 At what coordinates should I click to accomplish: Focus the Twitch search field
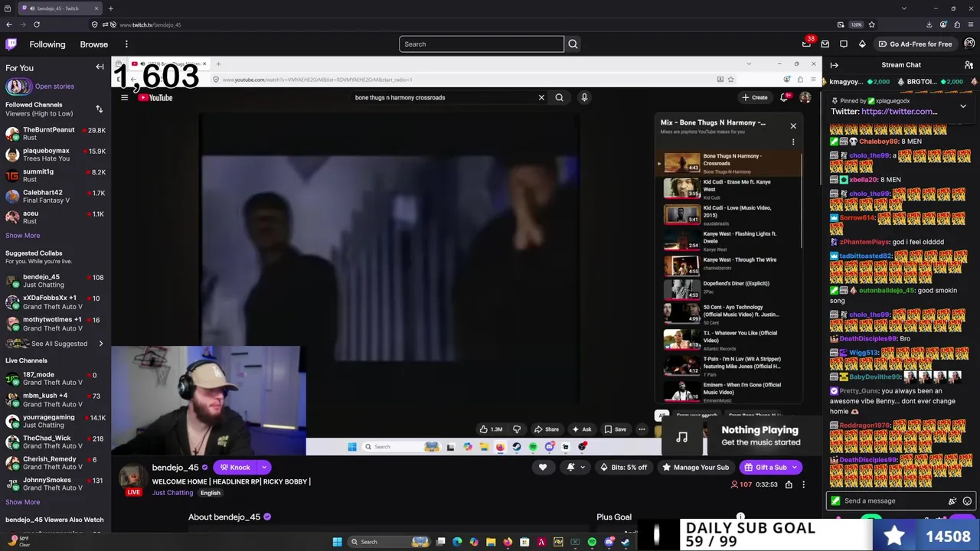(482, 44)
